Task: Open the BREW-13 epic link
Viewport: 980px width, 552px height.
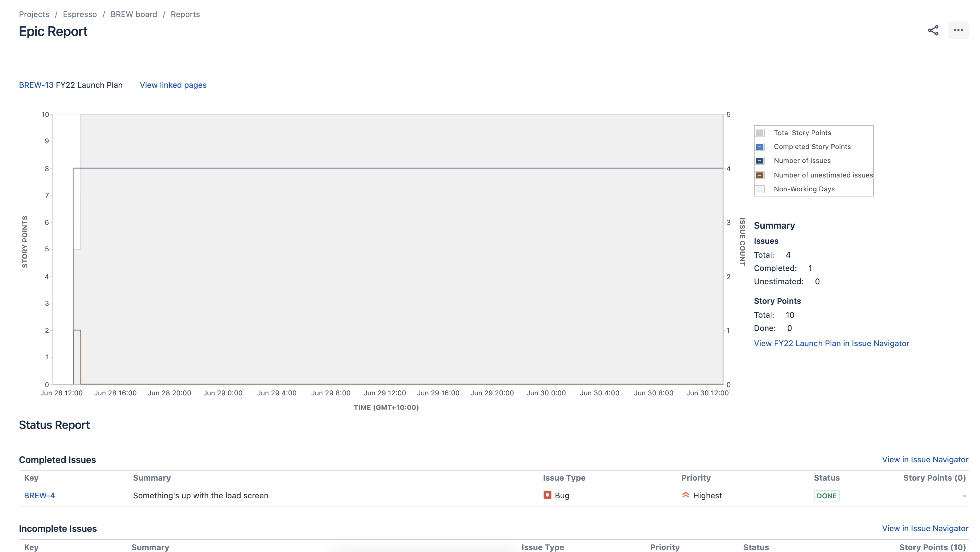Action: (x=36, y=85)
